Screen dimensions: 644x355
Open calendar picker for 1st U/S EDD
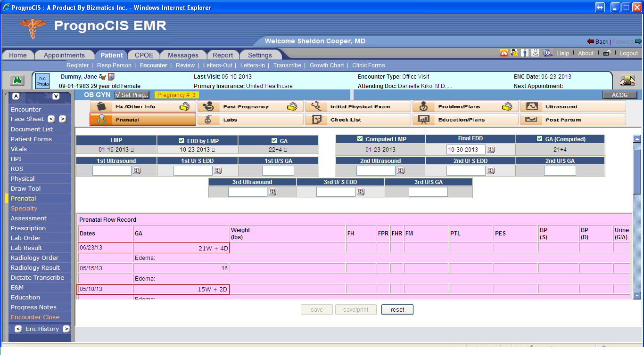218,170
